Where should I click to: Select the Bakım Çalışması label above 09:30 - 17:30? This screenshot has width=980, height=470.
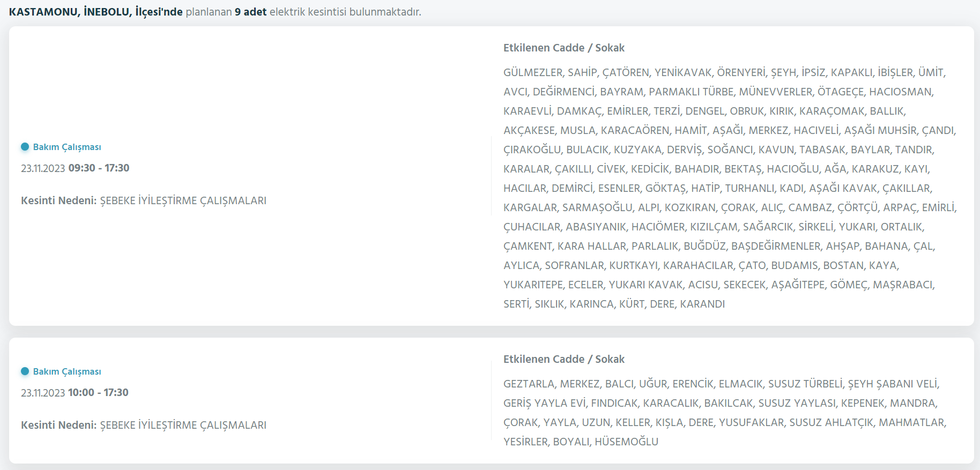pyautogui.click(x=67, y=147)
